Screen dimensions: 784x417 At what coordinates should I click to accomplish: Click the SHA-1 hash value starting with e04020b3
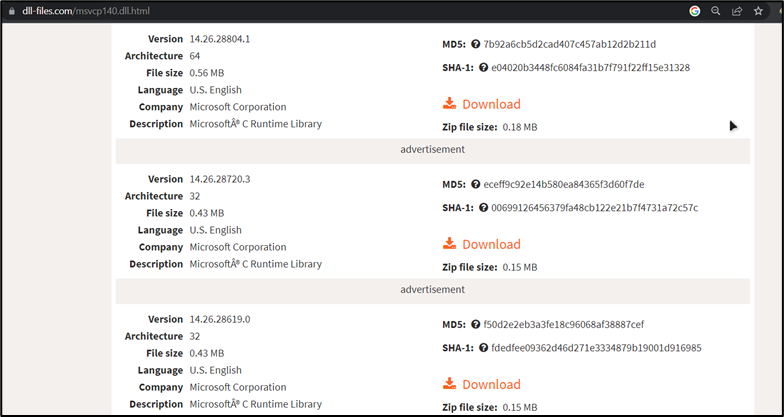(590, 68)
